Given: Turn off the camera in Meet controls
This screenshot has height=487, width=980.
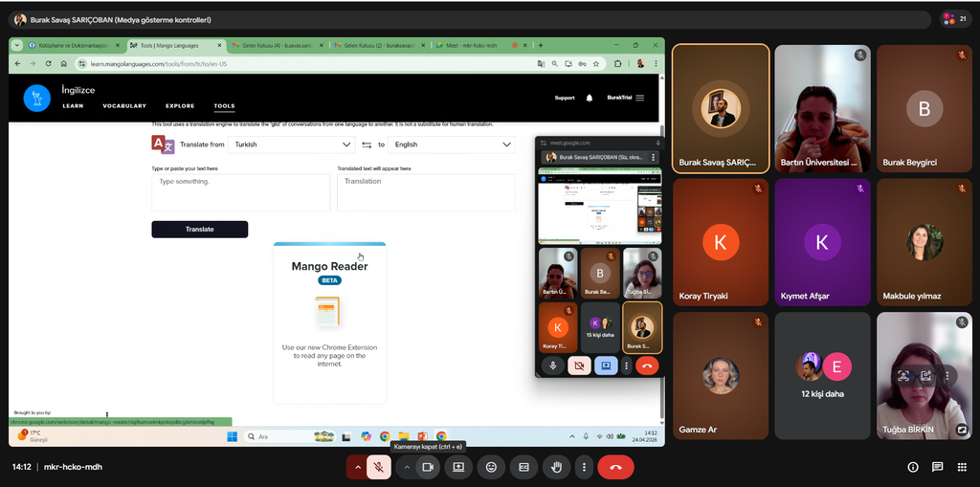Looking at the screenshot, I should pos(428,467).
